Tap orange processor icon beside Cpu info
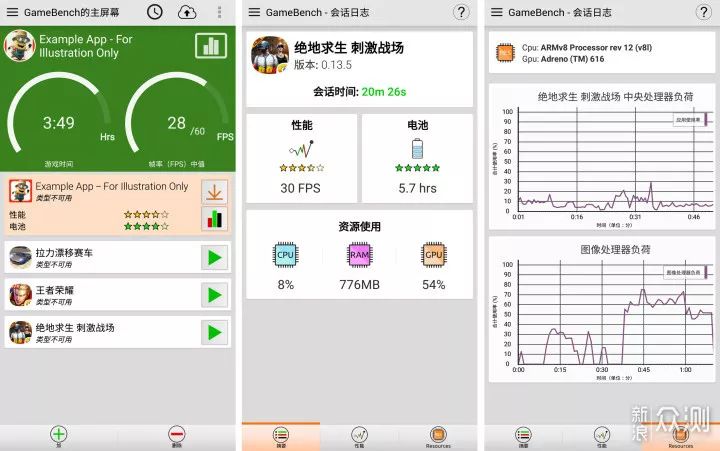Screen dimensions: 720x451 click(505, 53)
